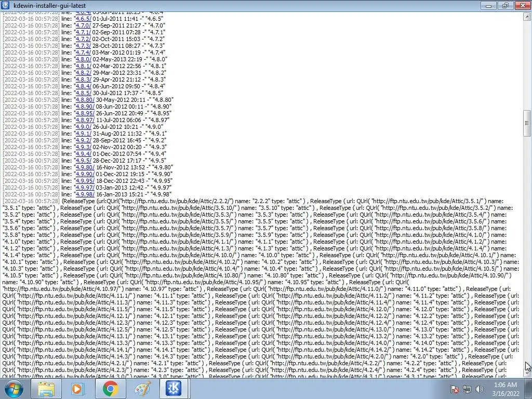The image size is (532, 399).
Task: Open the 4.6.5/ link
Action: pos(83,19)
